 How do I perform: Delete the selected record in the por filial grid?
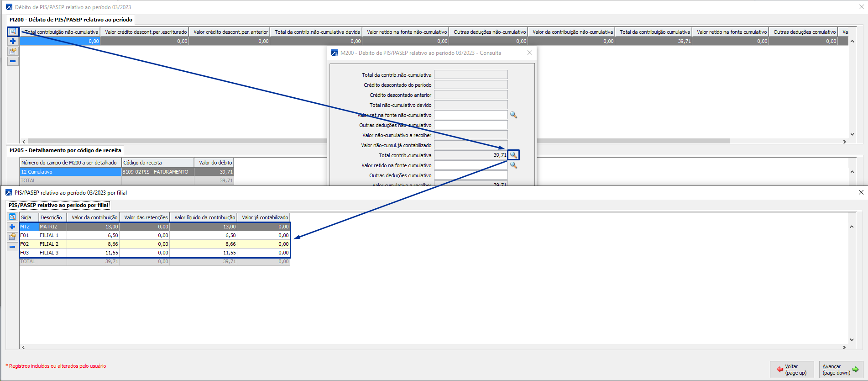[x=12, y=247]
